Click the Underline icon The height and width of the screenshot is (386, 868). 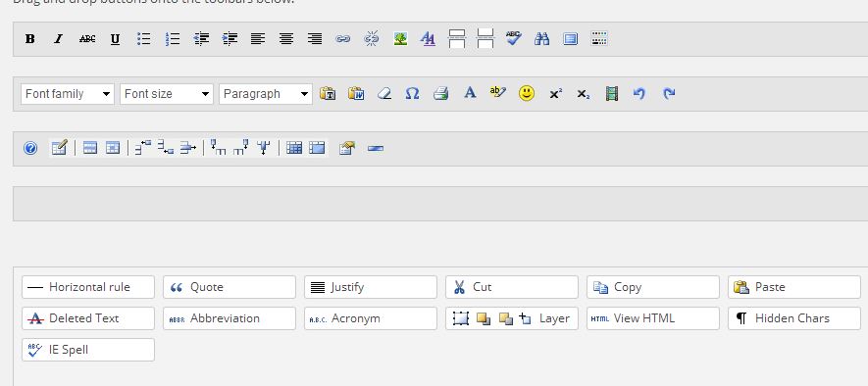click(115, 39)
